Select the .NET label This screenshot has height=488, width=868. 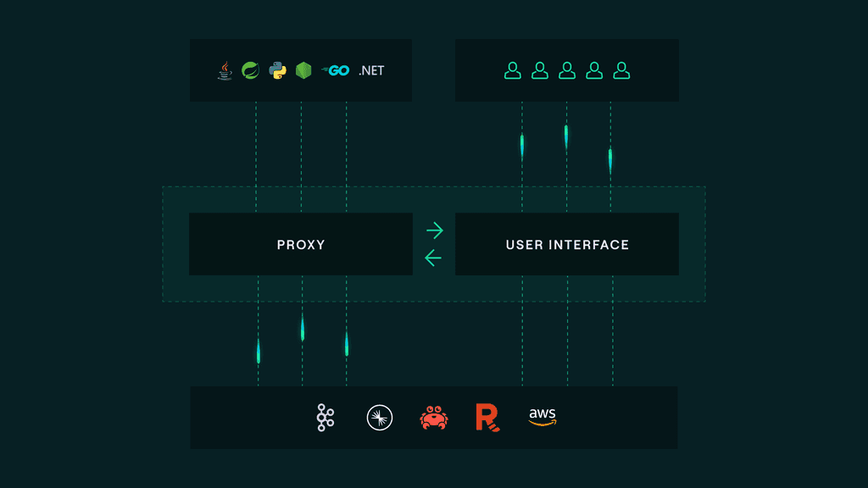tap(370, 71)
